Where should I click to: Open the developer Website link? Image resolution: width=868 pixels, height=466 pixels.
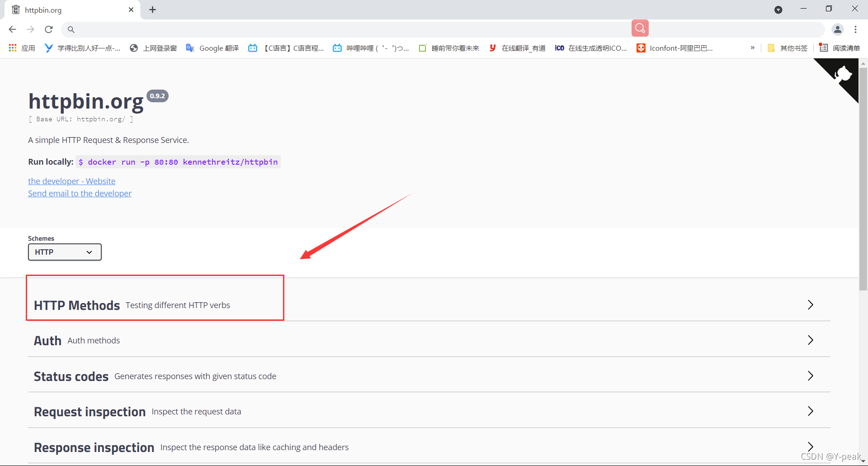coord(71,181)
